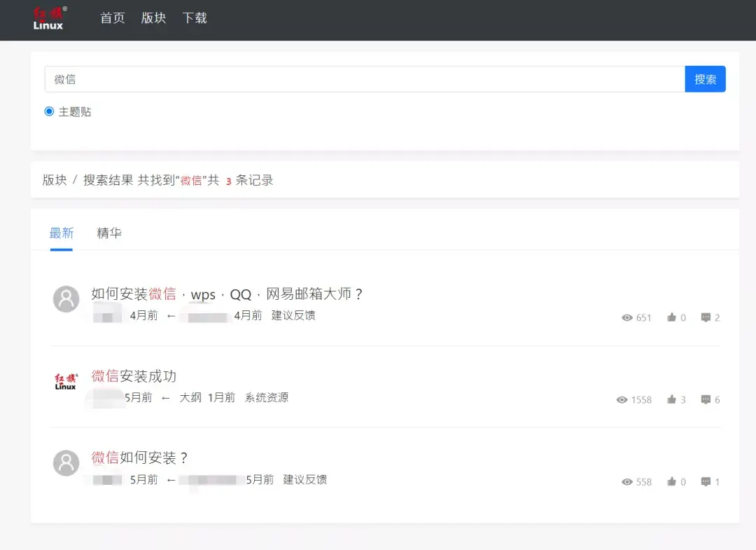Click 建议反馈 category under the wps QQ thread
This screenshot has height=550, width=756.
293,315
